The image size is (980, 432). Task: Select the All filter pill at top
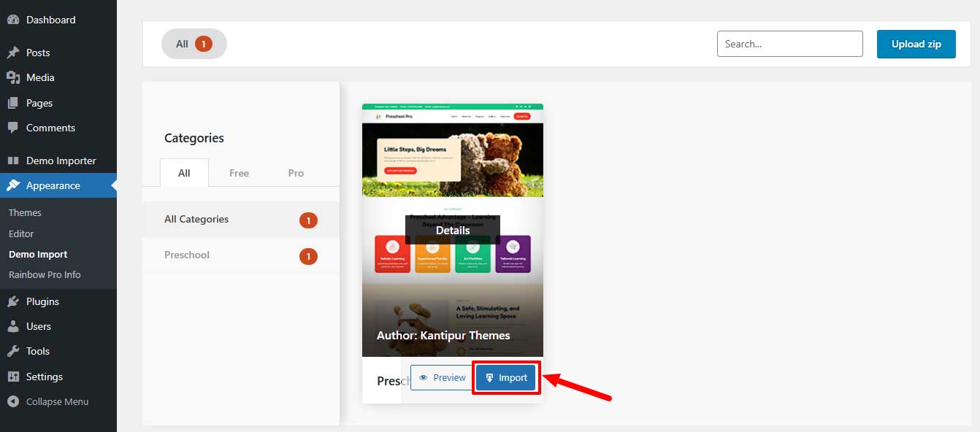click(x=194, y=44)
